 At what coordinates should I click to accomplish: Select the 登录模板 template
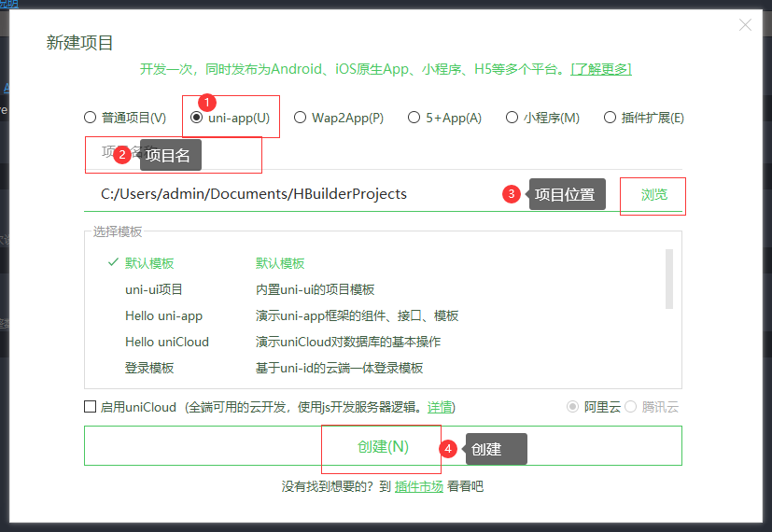(149, 368)
